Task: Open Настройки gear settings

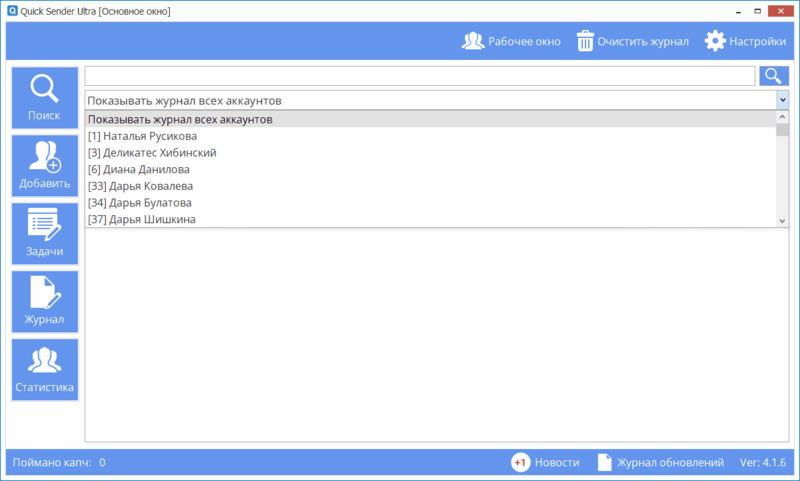Action: click(715, 42)
